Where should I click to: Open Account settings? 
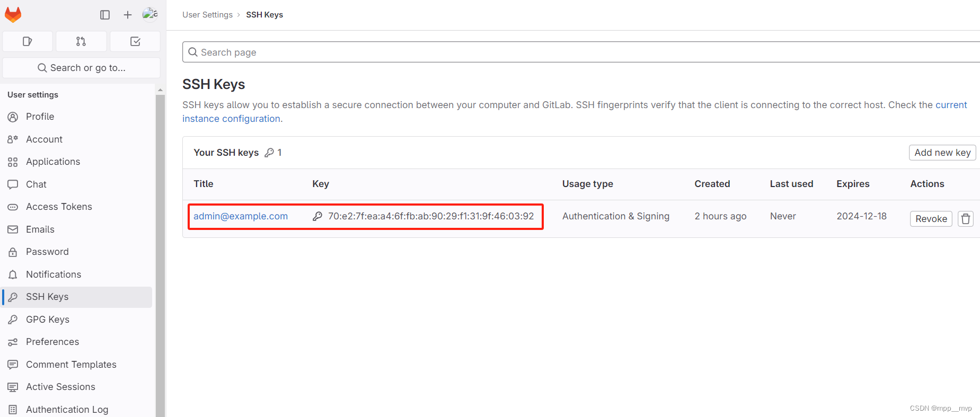tap(77, 139)
